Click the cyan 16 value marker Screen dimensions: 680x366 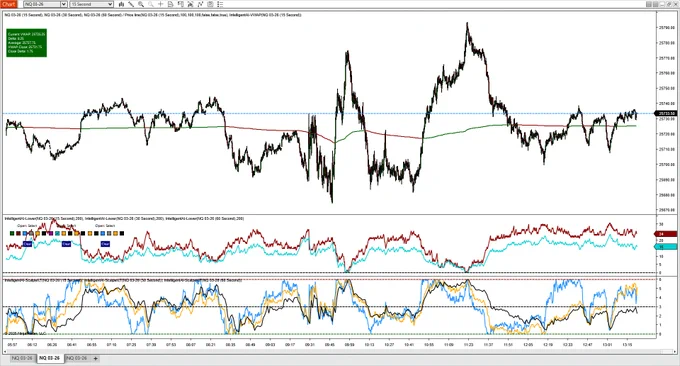pos(665,247)
